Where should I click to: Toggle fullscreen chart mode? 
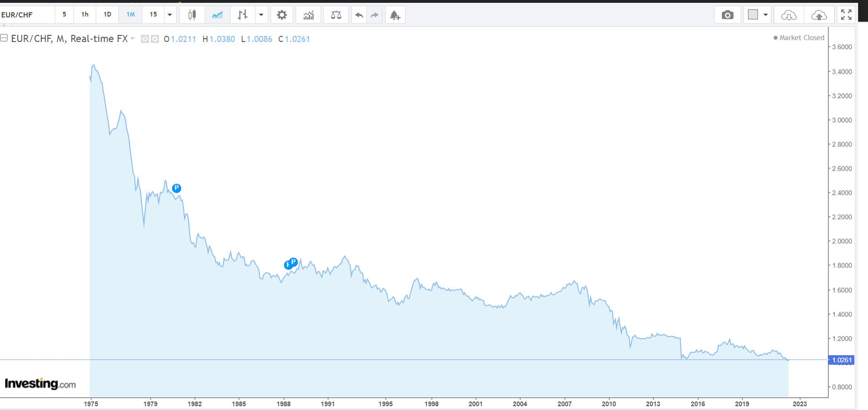coord(846,15)
